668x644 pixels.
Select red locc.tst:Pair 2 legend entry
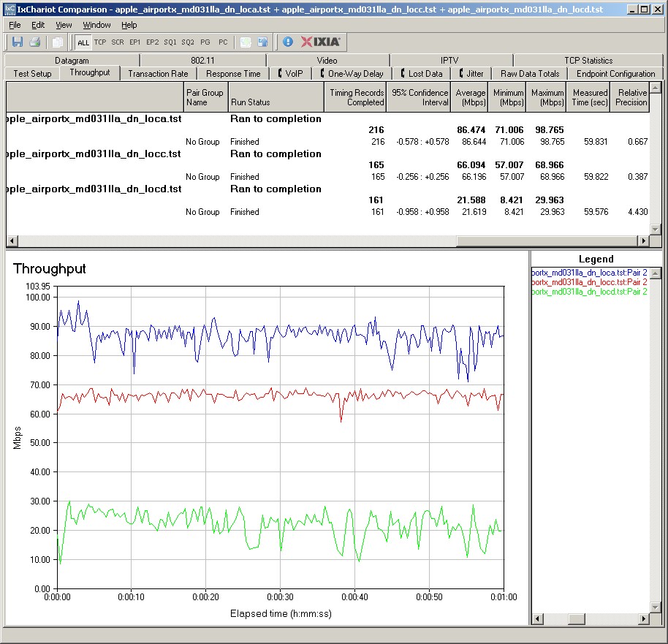tap(590, 282)
